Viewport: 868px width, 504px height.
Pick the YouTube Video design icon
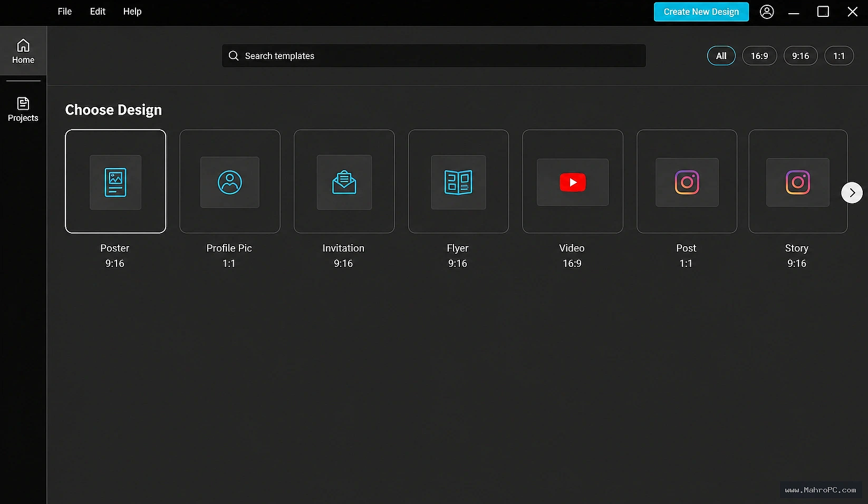coord(573,182)
